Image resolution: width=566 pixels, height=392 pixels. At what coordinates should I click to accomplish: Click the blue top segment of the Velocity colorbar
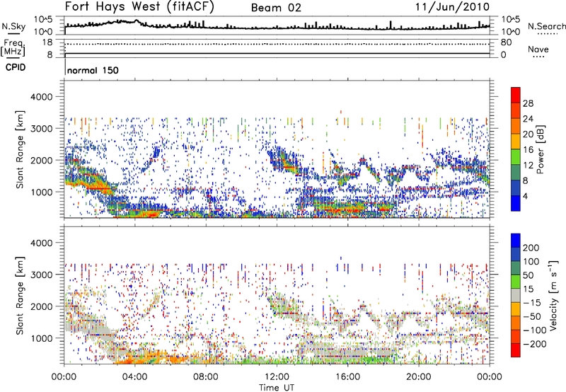(x=516, y=241)
